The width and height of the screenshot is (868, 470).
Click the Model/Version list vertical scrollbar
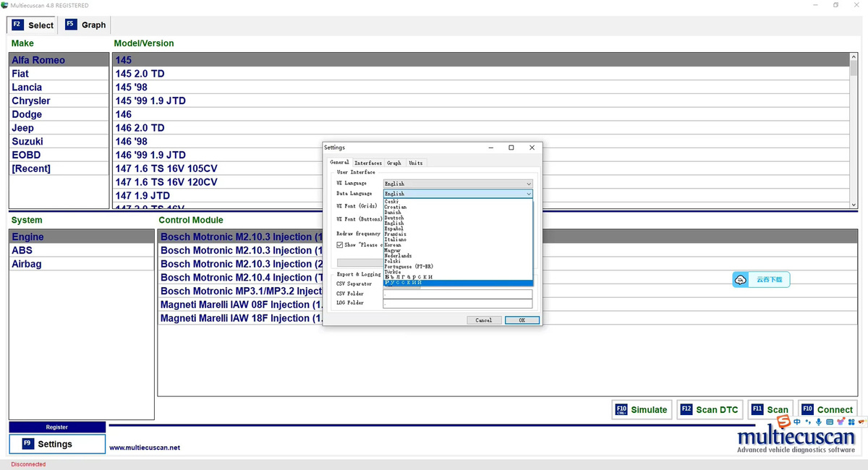[854, 131]
